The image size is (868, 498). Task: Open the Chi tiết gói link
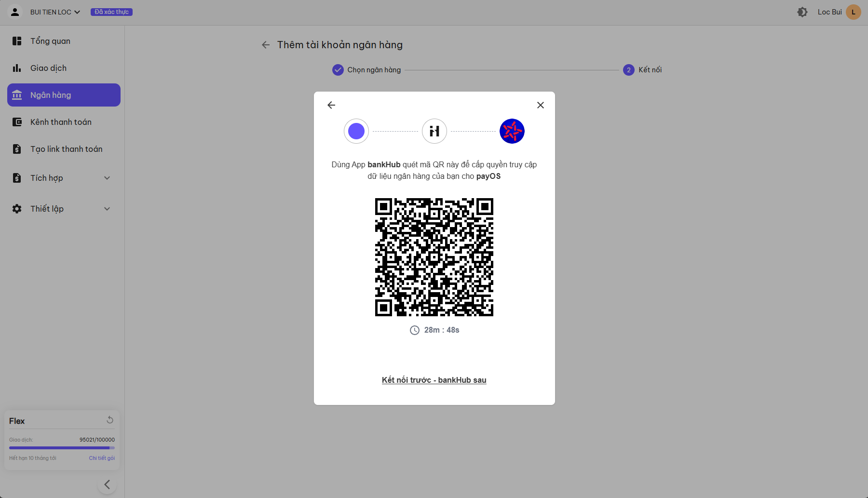coord(102,458)
